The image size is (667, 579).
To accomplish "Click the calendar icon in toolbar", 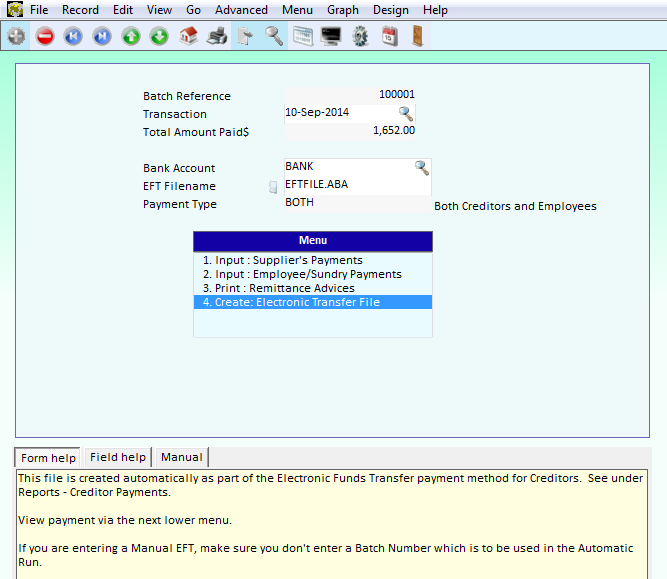I will pos(389,36).
